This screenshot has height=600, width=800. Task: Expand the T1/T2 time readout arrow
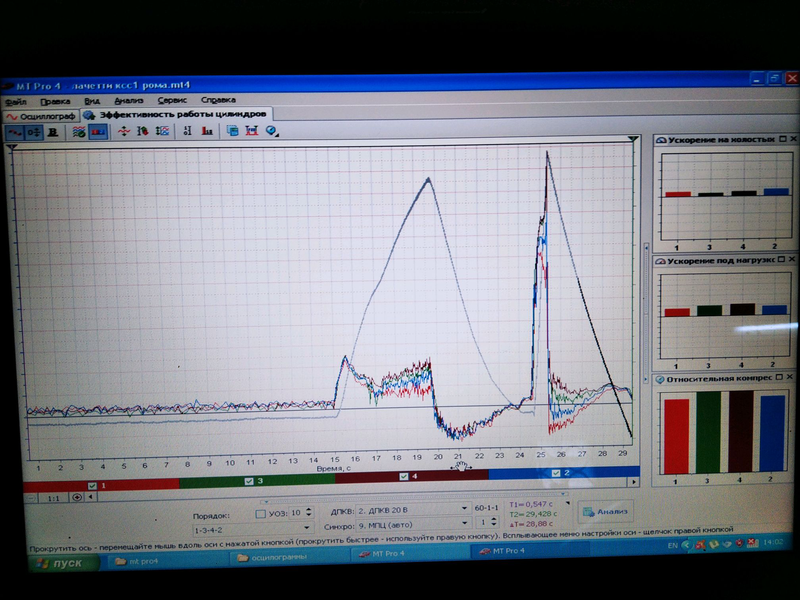[568, 503]
